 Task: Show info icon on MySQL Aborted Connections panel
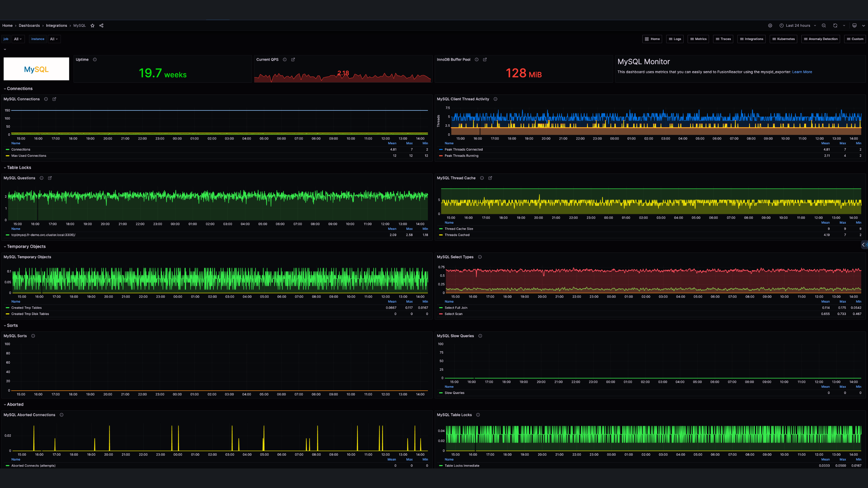point(62,415)
